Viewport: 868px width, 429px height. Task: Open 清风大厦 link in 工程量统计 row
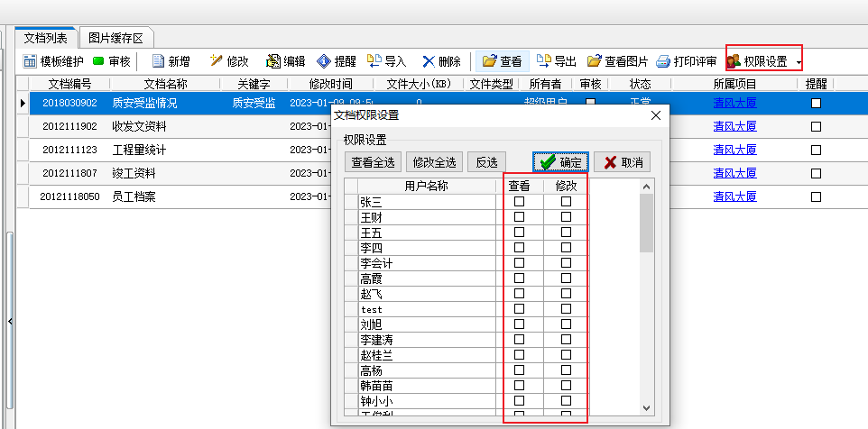[734, 150]
